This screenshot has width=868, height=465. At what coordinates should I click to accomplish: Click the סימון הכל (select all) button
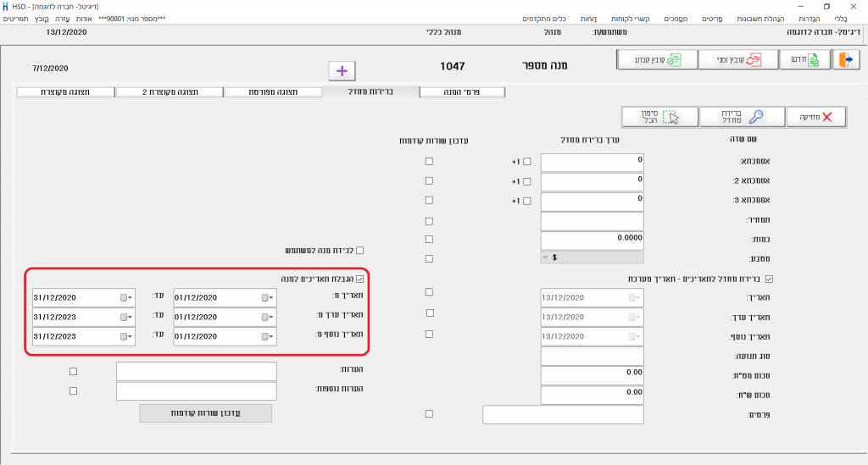point(659,117)
